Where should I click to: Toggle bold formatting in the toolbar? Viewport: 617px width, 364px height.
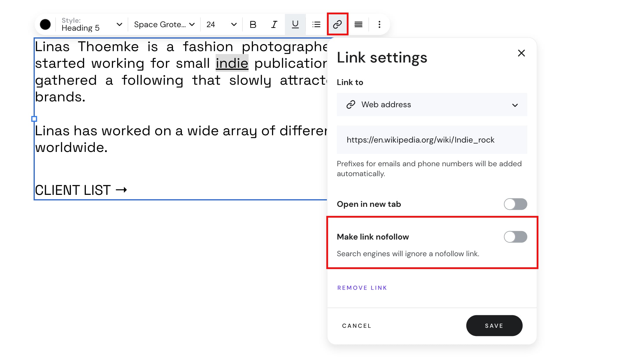coord(253,25)
